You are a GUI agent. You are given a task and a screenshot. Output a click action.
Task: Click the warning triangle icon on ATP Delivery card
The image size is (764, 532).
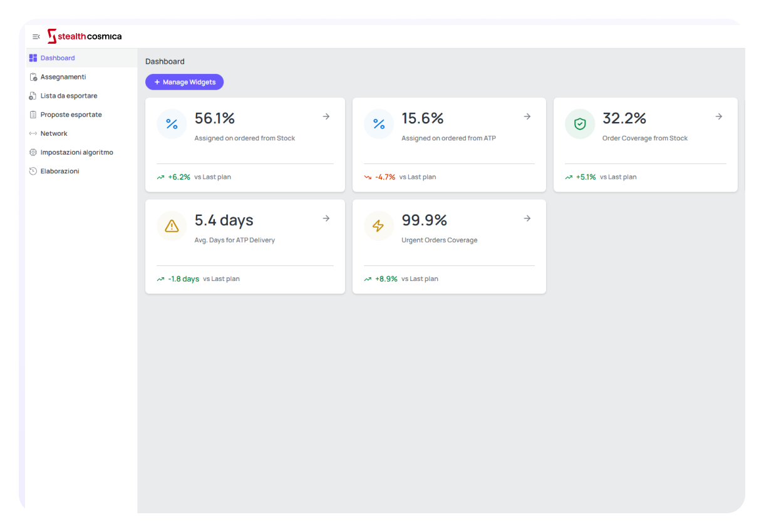[172, 226]
